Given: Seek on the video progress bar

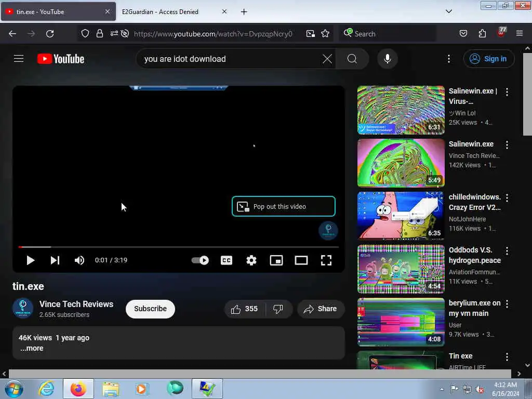Looking at the screenshot, I should pyautogui.click(x=179, y=247).
